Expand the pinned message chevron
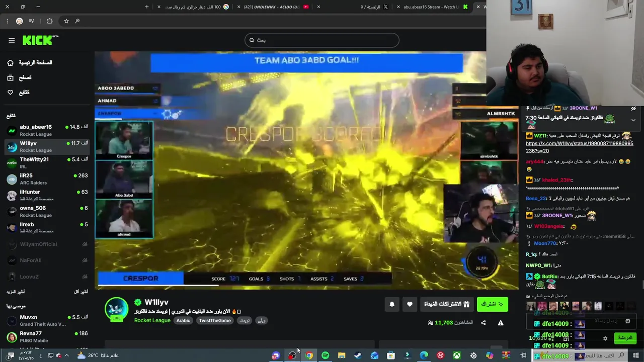This screenshot has height=362, width=644. [633, 120]
